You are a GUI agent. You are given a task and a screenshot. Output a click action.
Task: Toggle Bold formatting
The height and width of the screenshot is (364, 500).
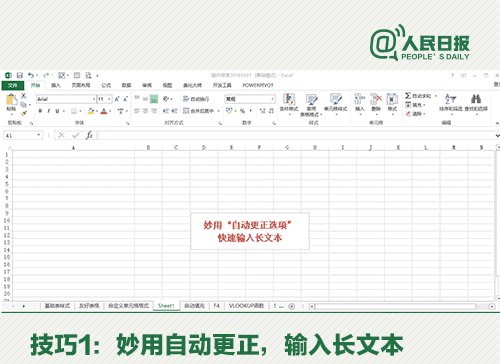pos(40,111)
